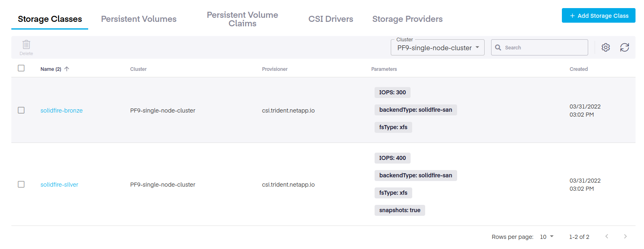644x249 pixels.
Task: Click the IOPS: 400 parameter tag
Action: tap(392, 158)
